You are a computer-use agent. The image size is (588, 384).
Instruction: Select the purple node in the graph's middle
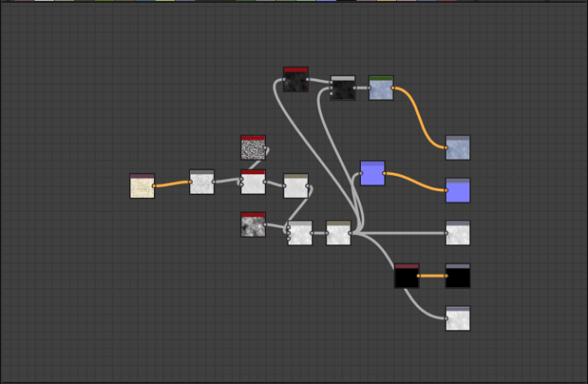coord(372,173)
